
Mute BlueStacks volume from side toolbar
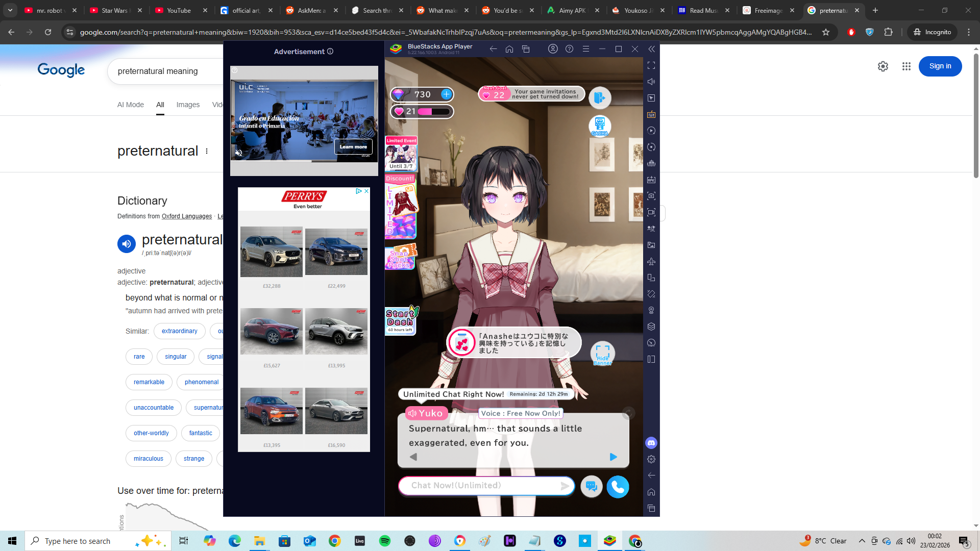click(651, 82)
